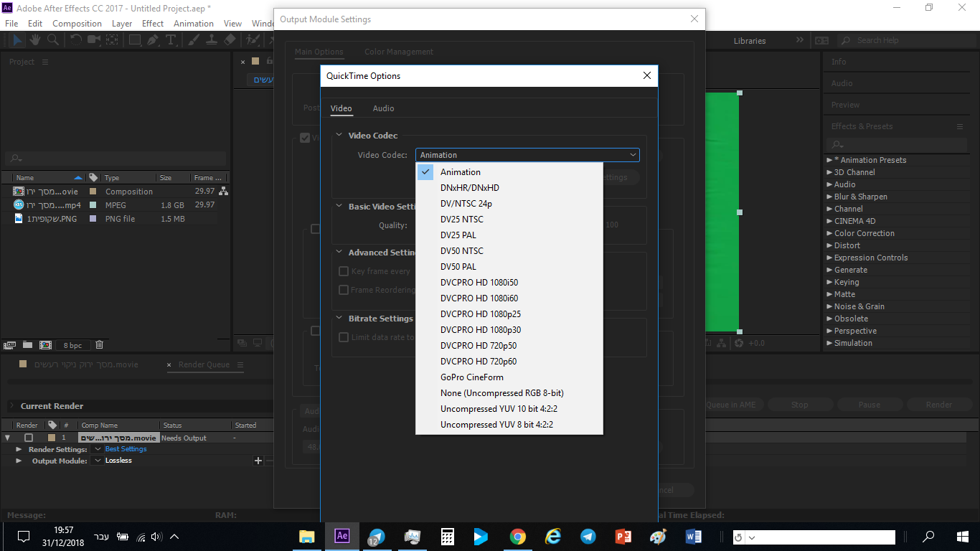The height and width of the screenshot is (551, 980).
Task: Switch to the Audio tab in QuickTime Options
Action: pos(383,108)
